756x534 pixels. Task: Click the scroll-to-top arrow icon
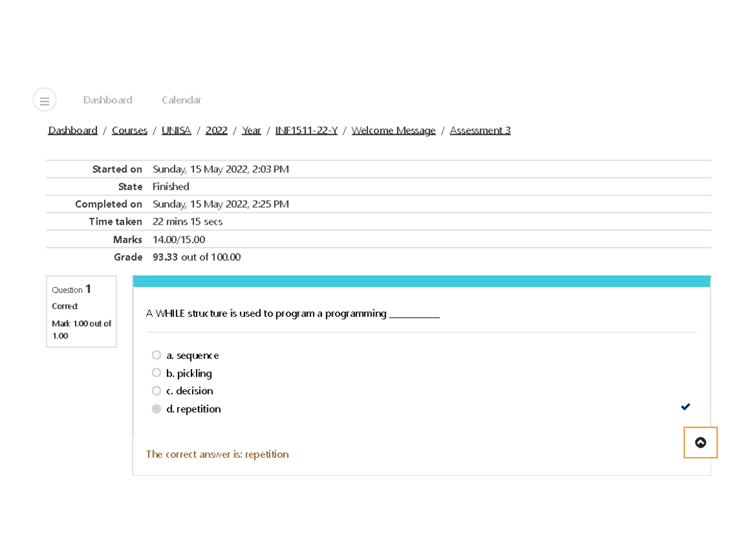click(x=701, y=443)
